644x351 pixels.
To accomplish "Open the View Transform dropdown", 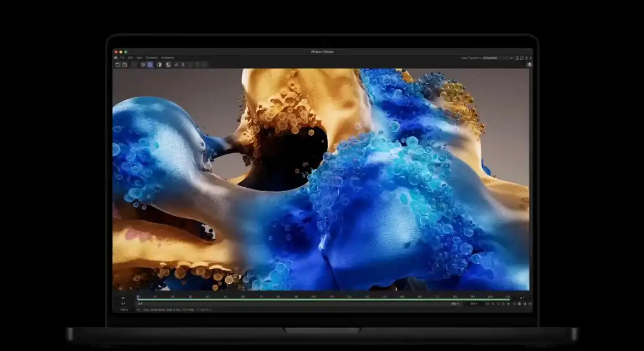I will (x=497, y=58).
